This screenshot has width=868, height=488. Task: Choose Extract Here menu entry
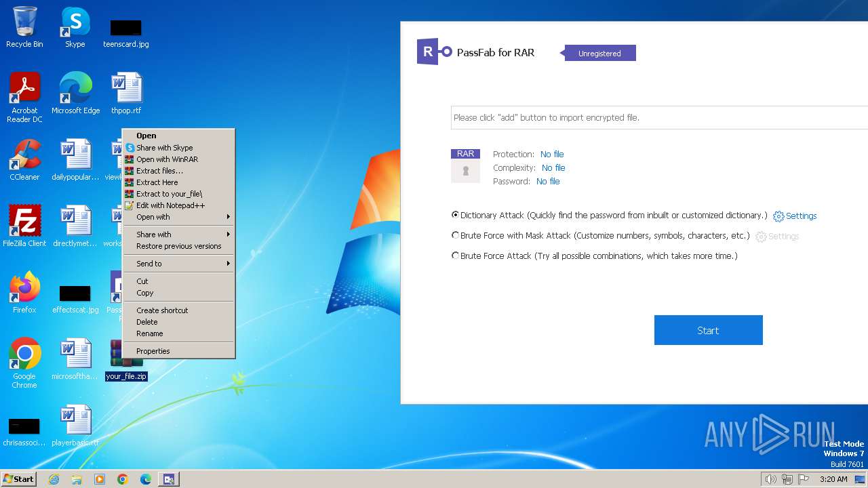(x=179, y=182)
